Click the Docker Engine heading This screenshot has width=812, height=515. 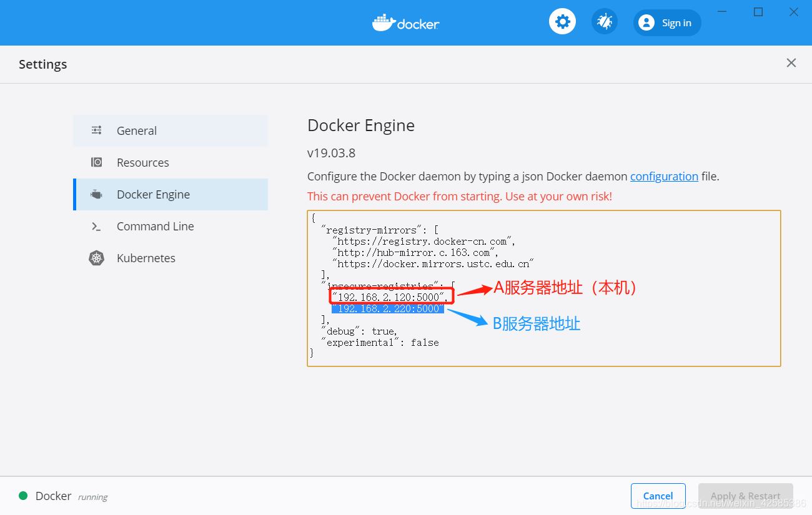tap(361, 125)
